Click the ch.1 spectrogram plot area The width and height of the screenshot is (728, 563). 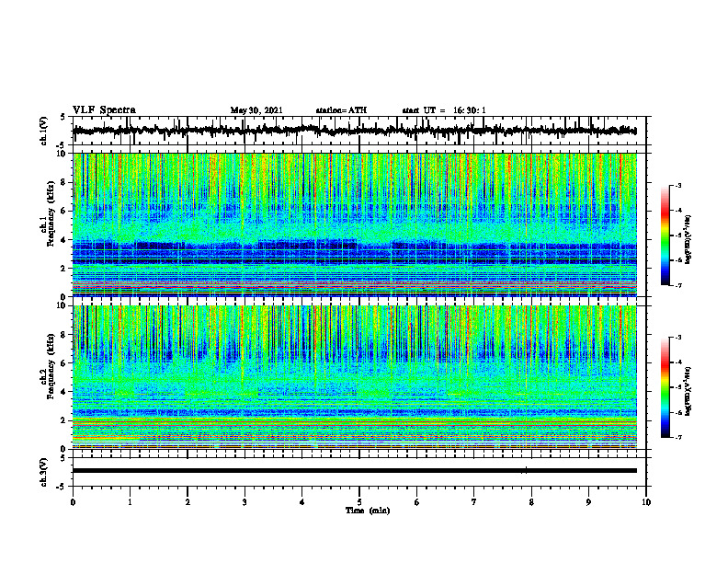354,224
